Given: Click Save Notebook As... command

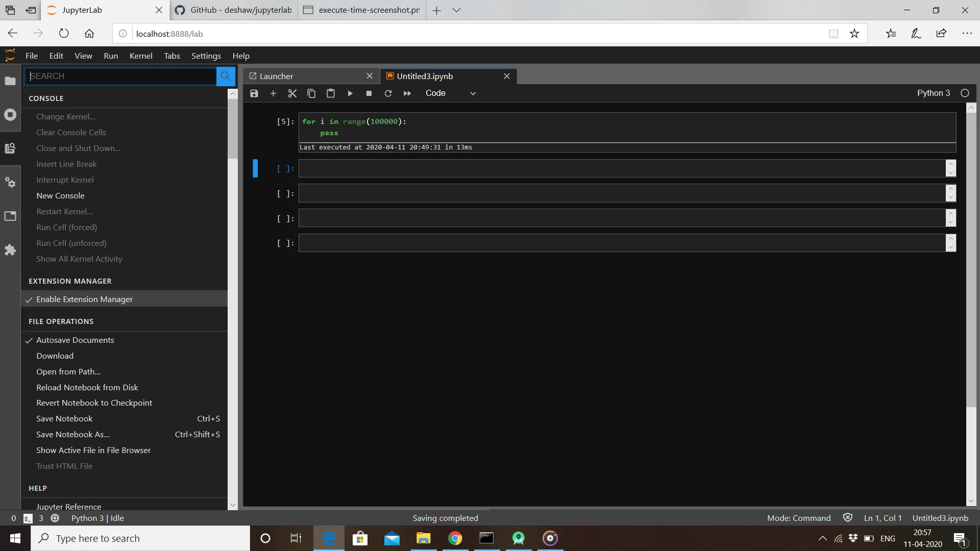Looking at the screenshot, I should [73, 435].
